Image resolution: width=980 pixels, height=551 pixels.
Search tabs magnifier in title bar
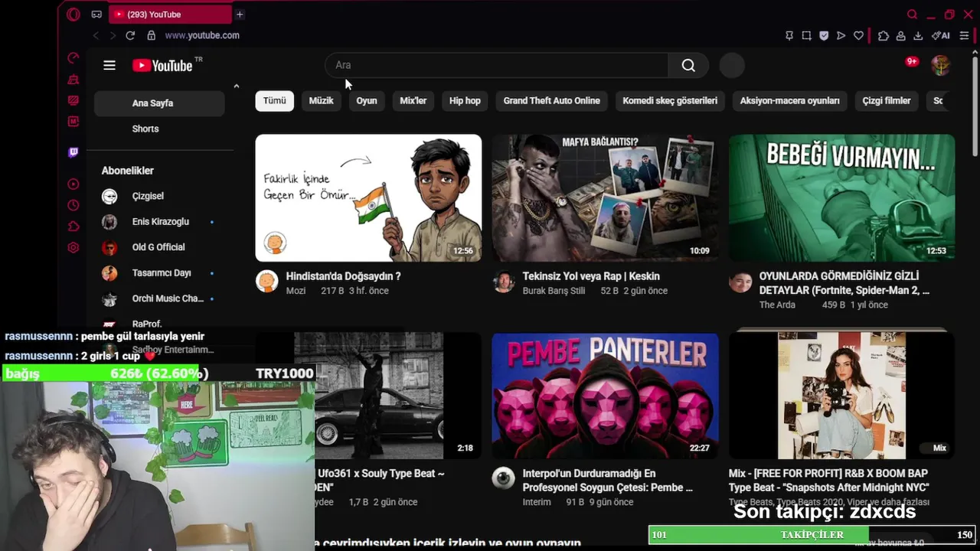(912, 15)
